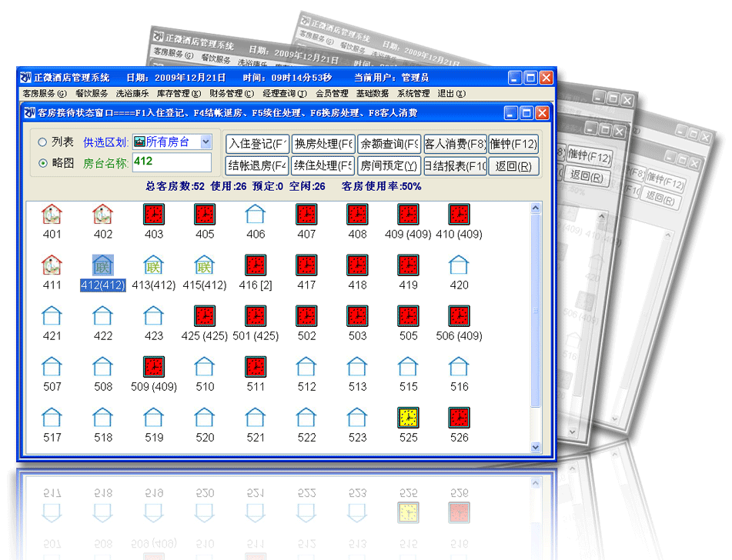
Task: Click the 返回 return button
Action: [513, 166]
